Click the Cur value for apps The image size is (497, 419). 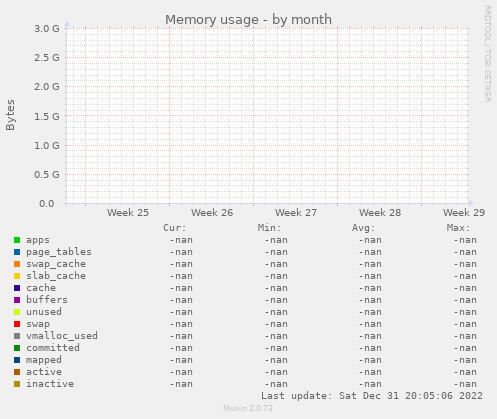point(181,240)
